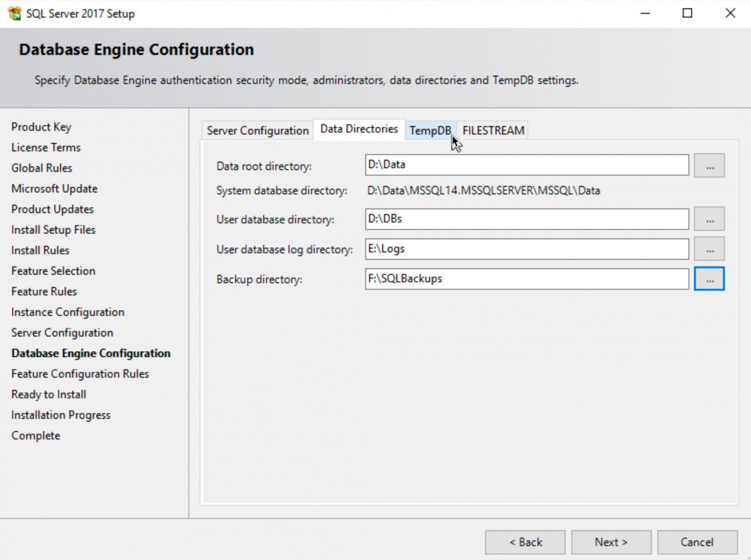Edit the User database directory path

point(526,219)
